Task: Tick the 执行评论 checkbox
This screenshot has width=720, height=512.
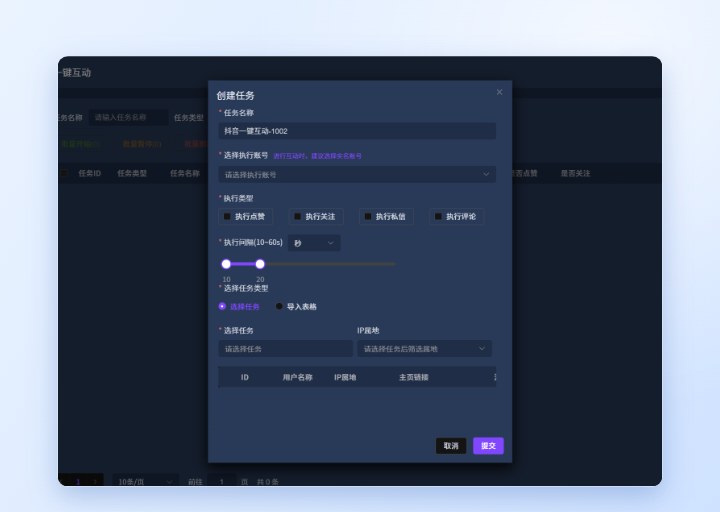Action: tap(438, 216)
